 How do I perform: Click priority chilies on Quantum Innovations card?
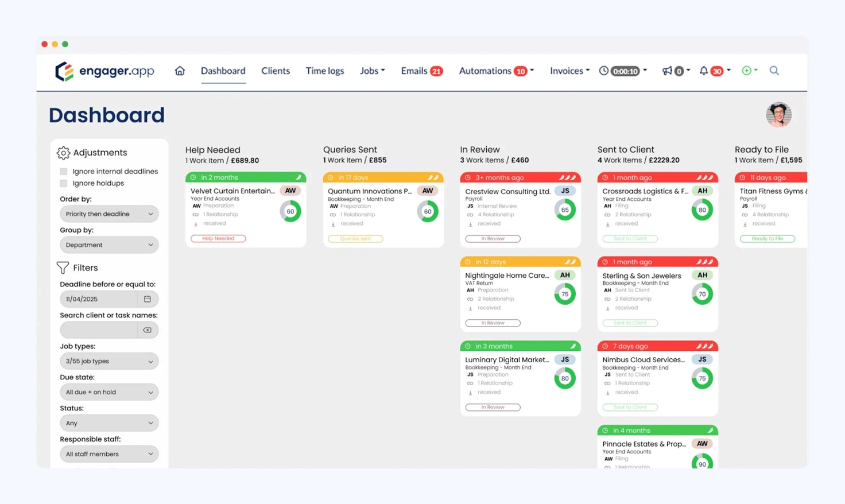(433, 177)
